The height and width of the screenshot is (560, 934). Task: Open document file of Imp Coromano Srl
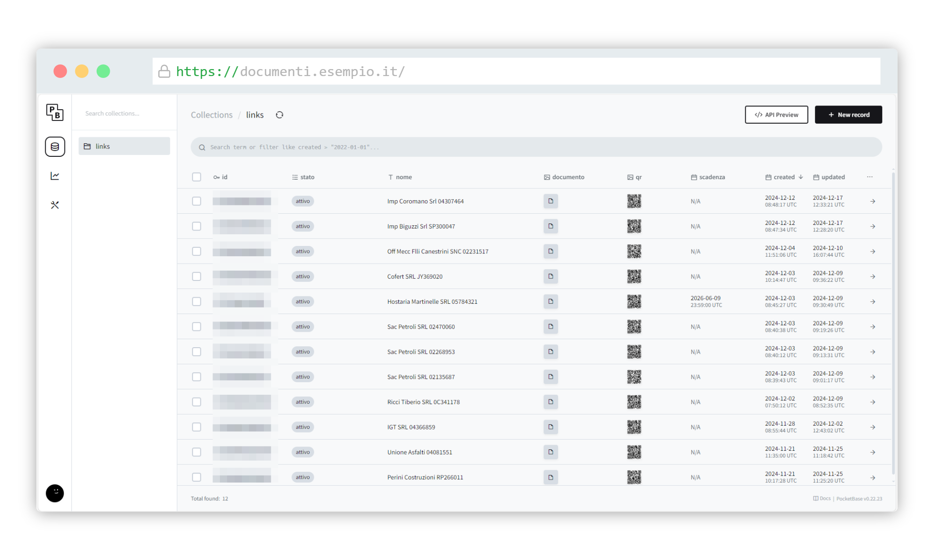pyautogui.click(x=551, y=201)
